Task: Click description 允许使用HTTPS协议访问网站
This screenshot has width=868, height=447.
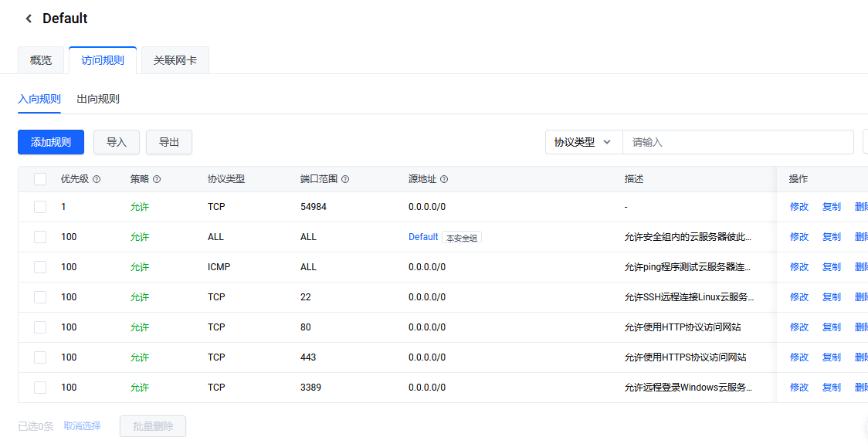Action: pos(685,357)
